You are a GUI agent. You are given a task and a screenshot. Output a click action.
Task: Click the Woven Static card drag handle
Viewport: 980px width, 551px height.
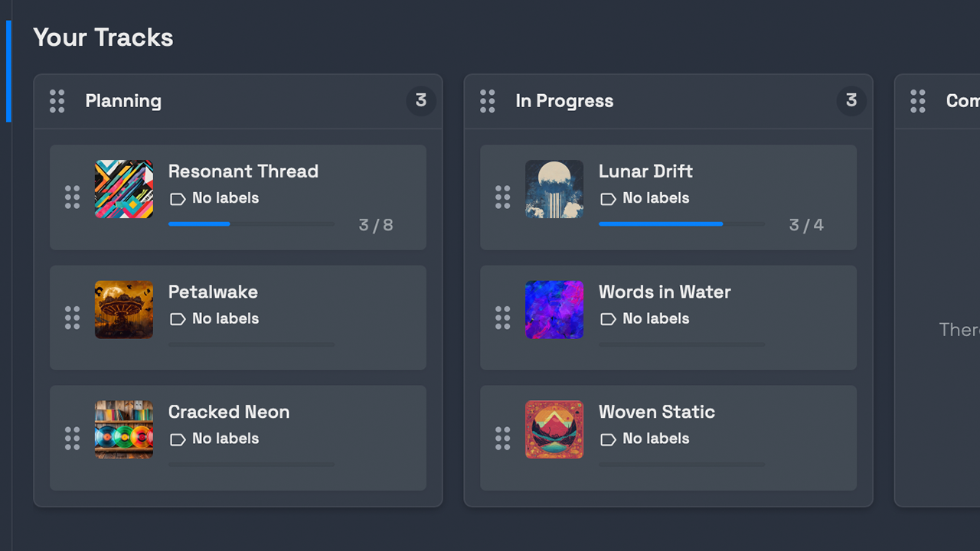point(502,439)
